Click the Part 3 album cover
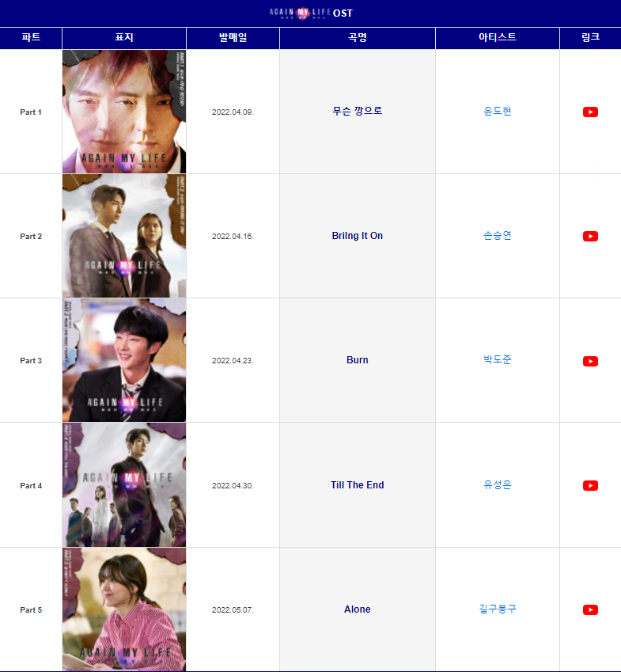Screen dimensions: 621x672 [x=124, y=360]
